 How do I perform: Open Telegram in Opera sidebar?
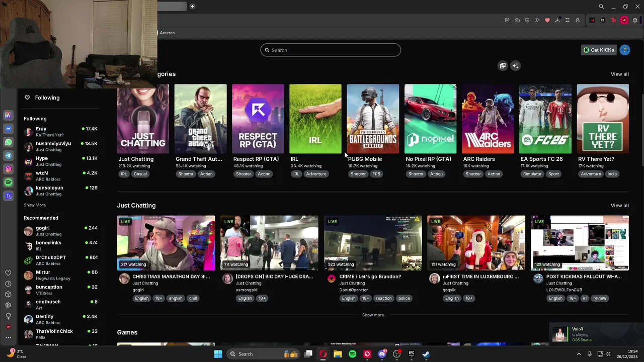click(8, 156)
